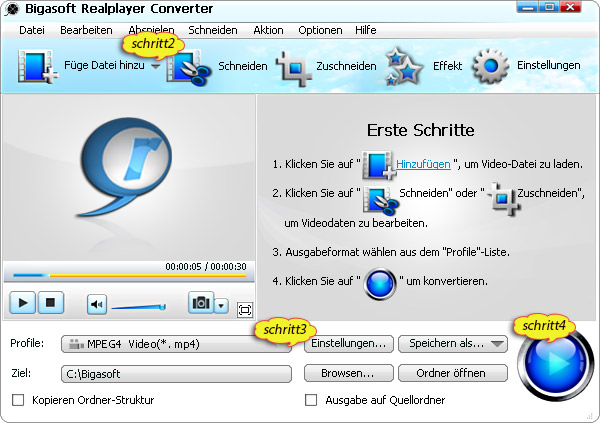This screenshot has height=423, width=600.
Task: Expand the Speichern als dropdown
Action: pos(498,343)
